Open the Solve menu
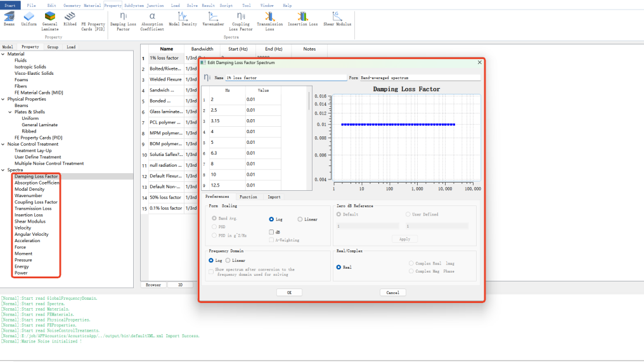The width and height of the screenshot is (644, 362). (x=192, y=5)
